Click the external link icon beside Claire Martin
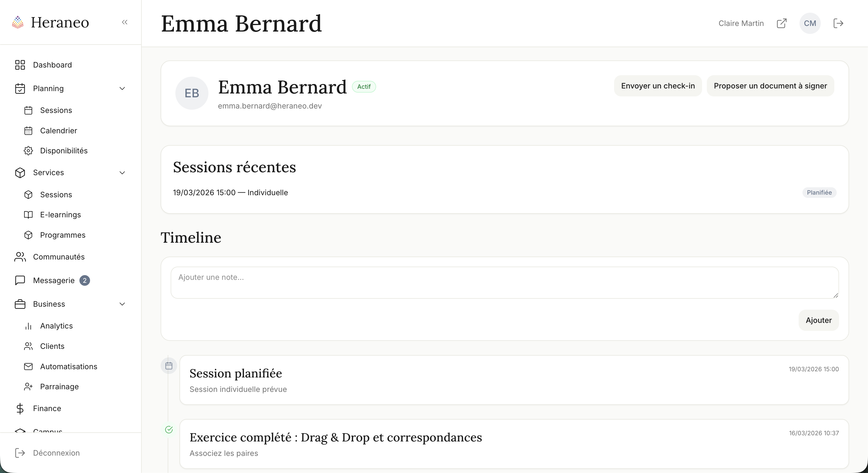 (781, 23)
